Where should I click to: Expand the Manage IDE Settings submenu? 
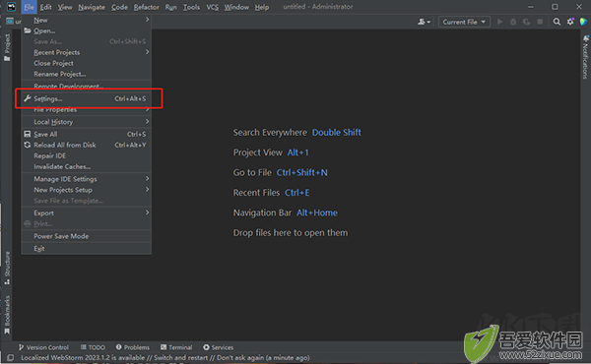click(x=87, y=179)
